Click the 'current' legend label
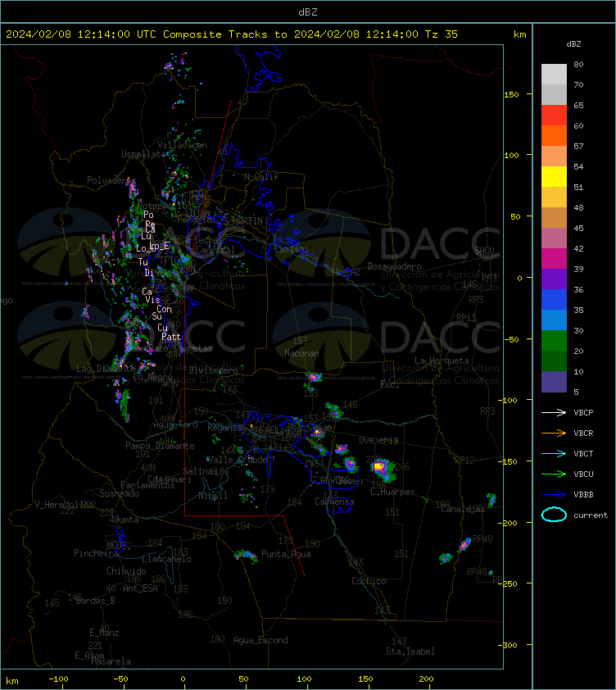The height and width of the screenshot is (690, 616). [591, 515]
